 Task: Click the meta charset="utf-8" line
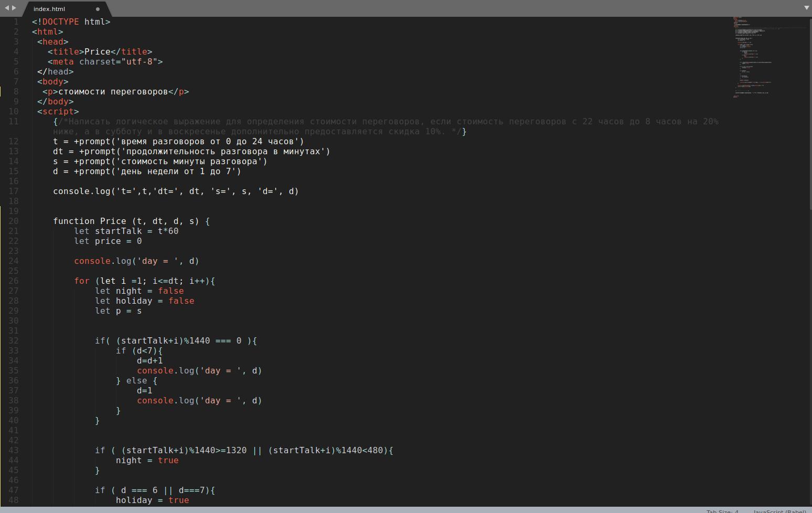click(105, 61)
